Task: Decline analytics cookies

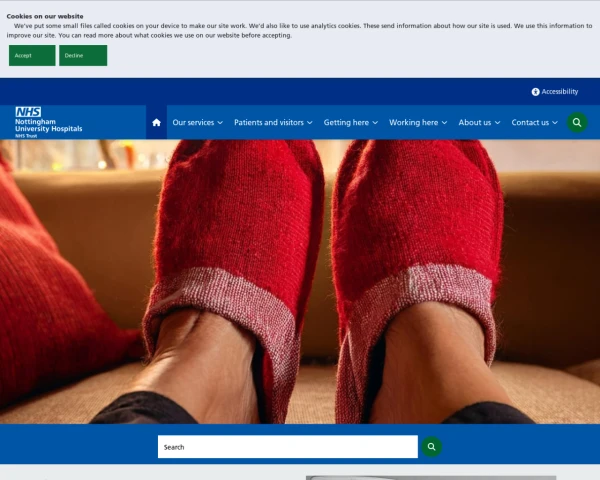Action: [83, 56]
